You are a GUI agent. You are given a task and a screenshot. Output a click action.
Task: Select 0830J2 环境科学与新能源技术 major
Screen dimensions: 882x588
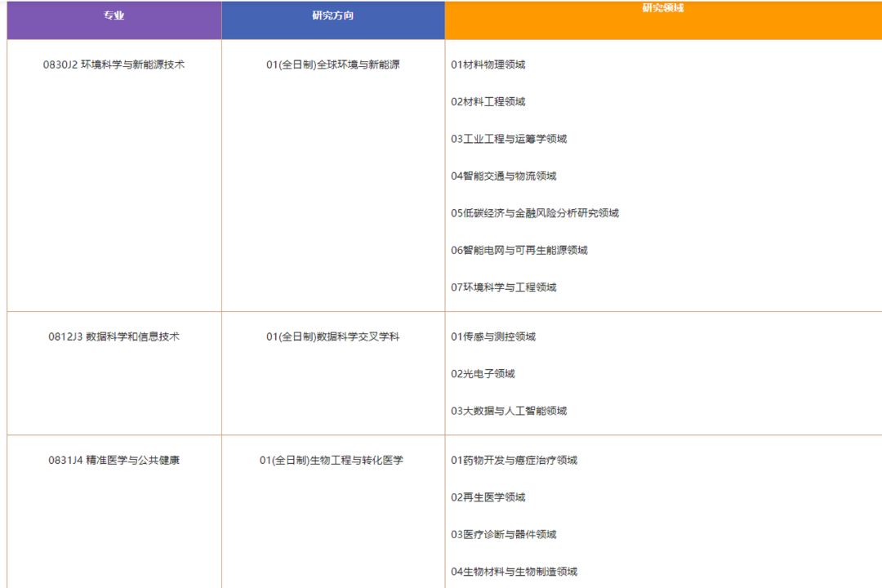(114, 65)
